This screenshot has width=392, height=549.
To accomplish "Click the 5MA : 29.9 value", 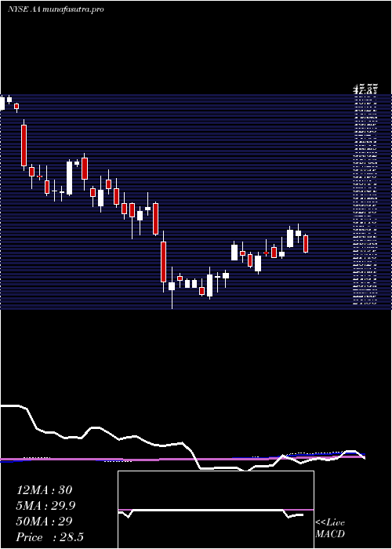I will click(45, 506).
